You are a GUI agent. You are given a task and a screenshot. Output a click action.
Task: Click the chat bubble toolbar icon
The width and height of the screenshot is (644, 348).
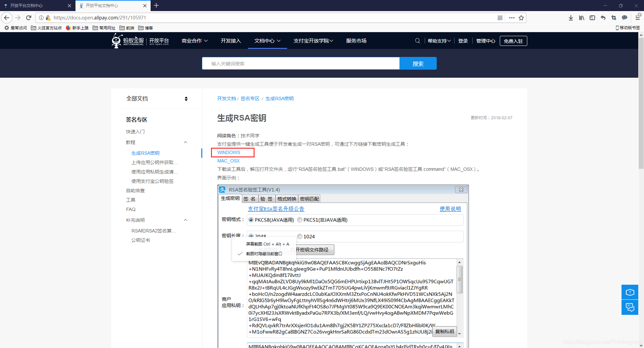coord(625,18)
